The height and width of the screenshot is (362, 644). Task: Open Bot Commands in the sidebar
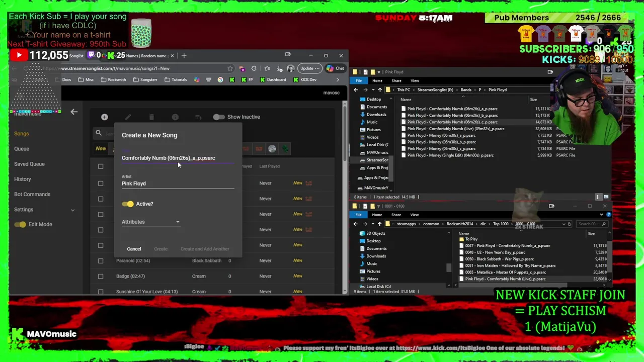[x=32, y=194]
